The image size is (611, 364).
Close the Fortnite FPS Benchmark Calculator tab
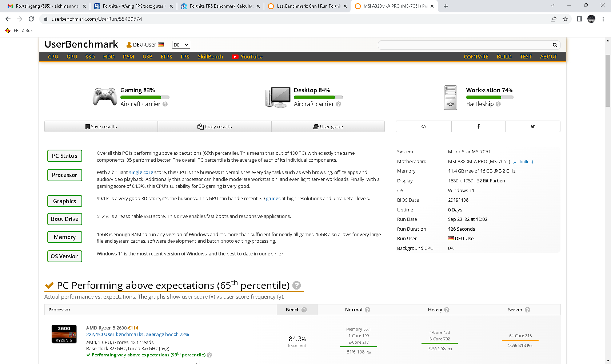pyautogui.click(x=258, y=6)
